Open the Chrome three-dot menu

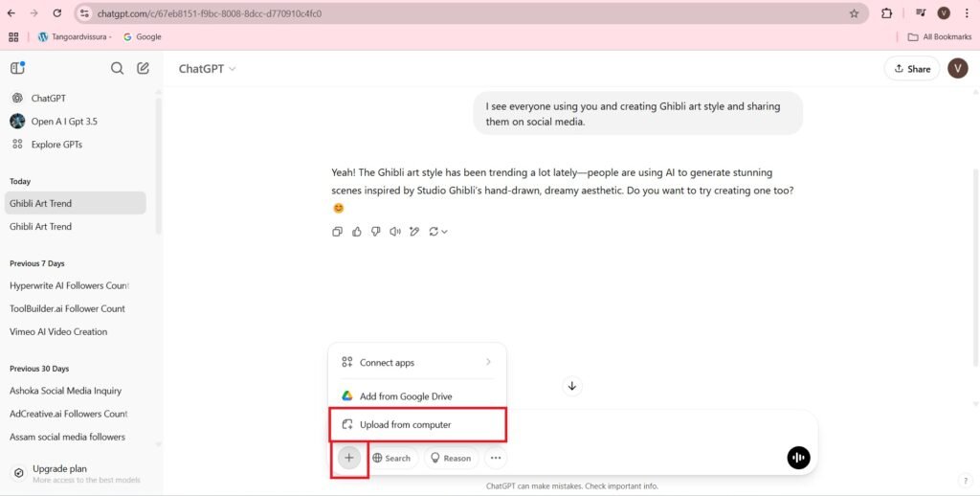click(967, 13)
